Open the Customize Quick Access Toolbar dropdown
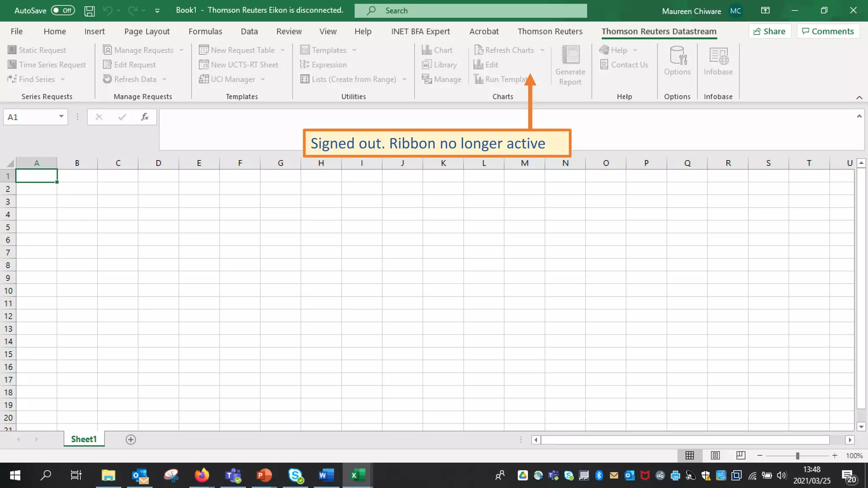868x488 pixels. (157, 11)
